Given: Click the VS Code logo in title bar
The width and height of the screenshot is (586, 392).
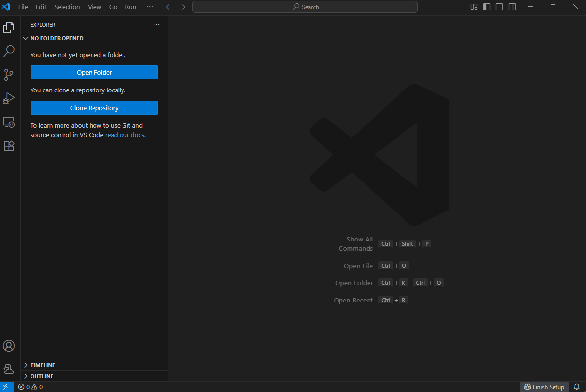Looking at the screenshot, I should [x=6, y=7].
